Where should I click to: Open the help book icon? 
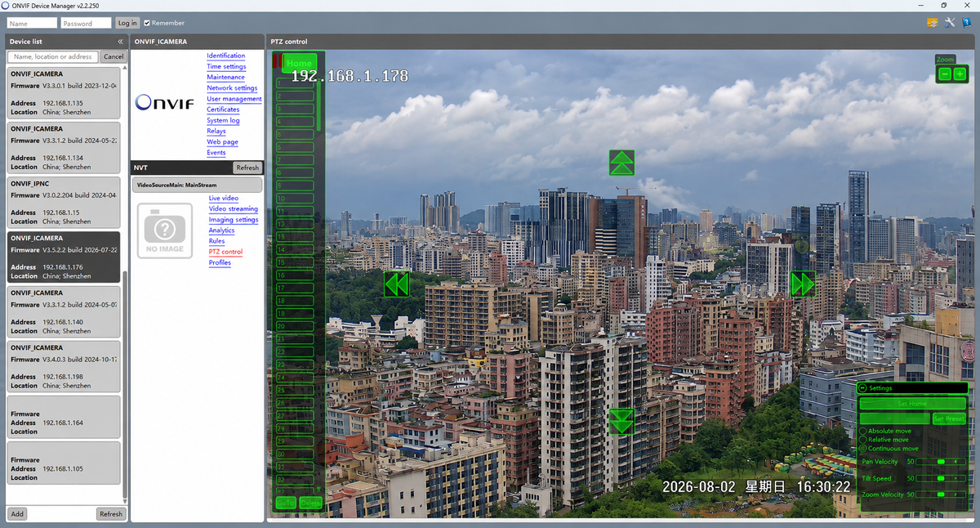pyautogui.click(x=965, y=23)
